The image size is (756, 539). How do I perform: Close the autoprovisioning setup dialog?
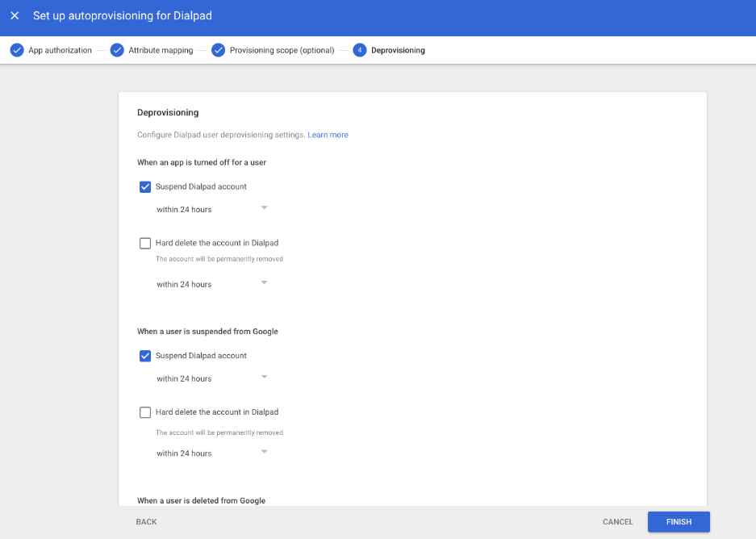[15, 16]
